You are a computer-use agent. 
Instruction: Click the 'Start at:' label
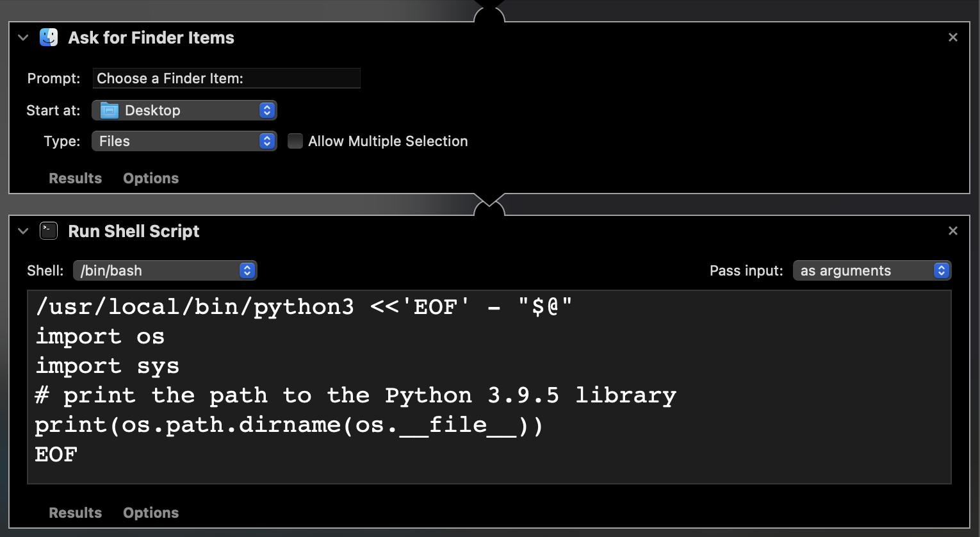coord(53,110)
